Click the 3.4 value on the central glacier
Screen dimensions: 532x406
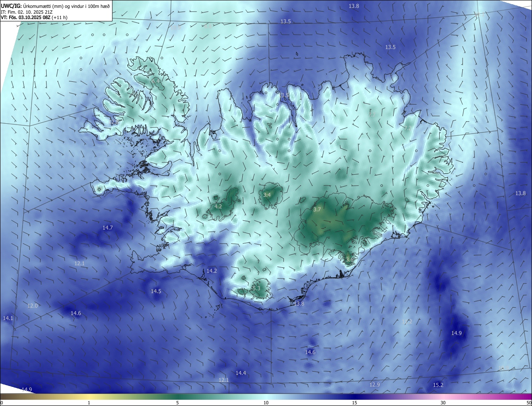tap(267, 195)
